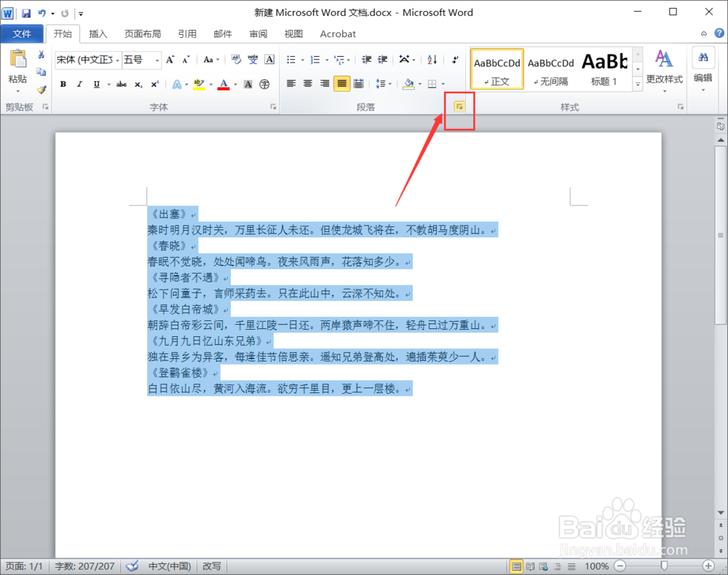The image size is (728, 575).
Task: Click the 100% zoom level button
Action: coord(596,566)
